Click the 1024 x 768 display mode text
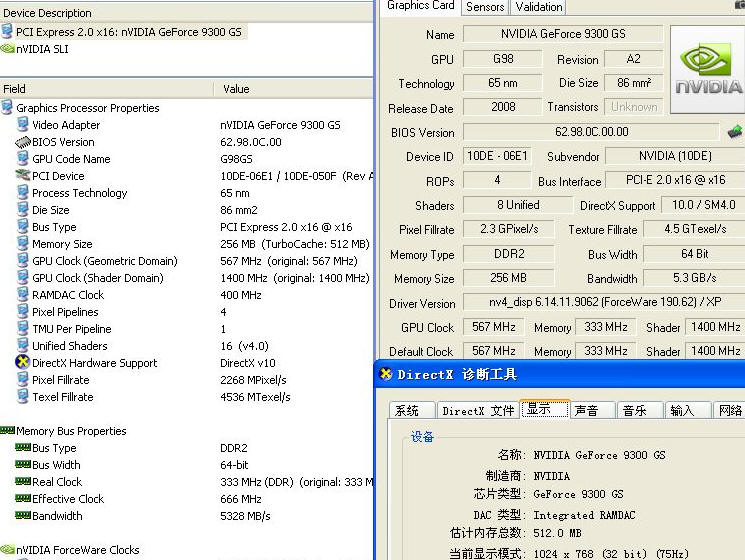 611,554
